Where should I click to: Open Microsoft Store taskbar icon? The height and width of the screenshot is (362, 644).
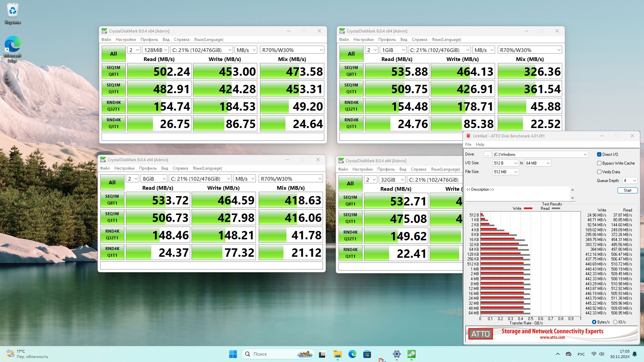tap(367, 354)
